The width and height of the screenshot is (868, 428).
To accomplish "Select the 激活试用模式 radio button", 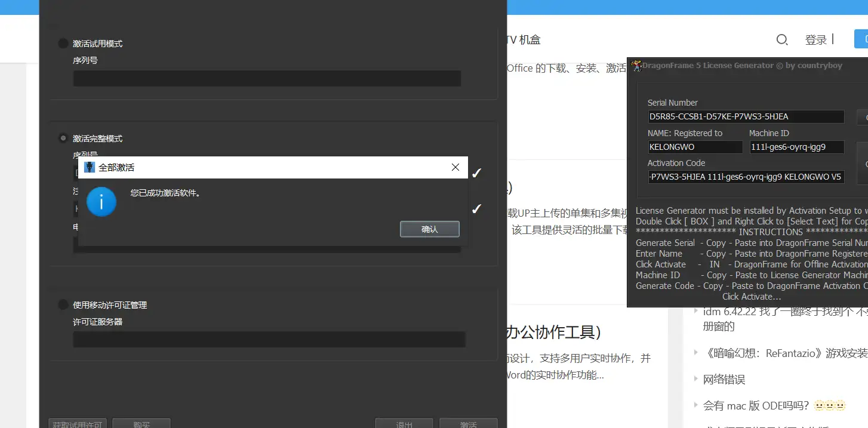I will tap(63, 44).
